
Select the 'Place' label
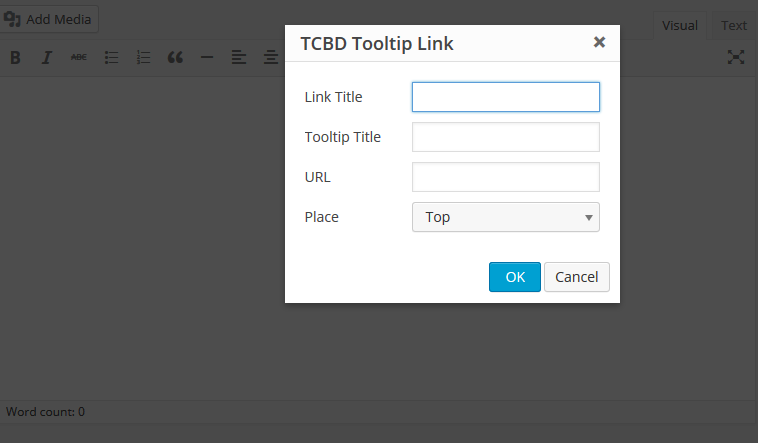click(x=321, y=217)
